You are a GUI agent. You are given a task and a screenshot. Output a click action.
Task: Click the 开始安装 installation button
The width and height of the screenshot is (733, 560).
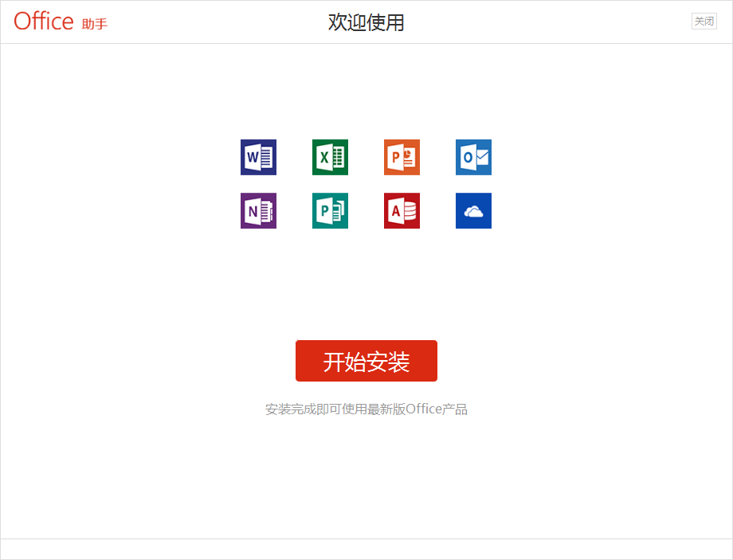pos(366,360)
